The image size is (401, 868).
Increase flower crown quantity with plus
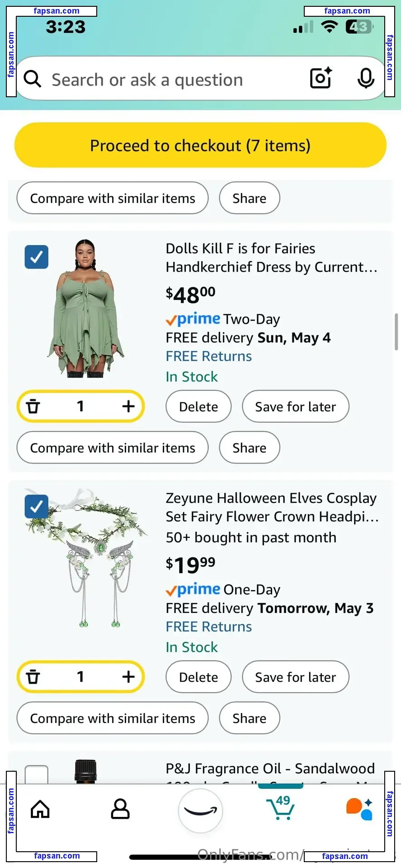click(128, 677)
